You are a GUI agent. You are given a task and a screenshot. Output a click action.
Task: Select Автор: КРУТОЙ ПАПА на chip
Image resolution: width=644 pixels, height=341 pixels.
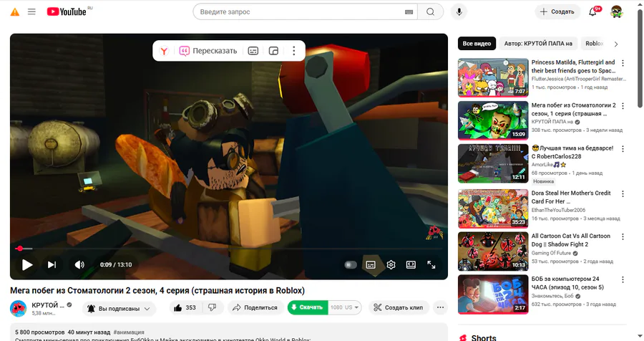click(x=538, y=44)
